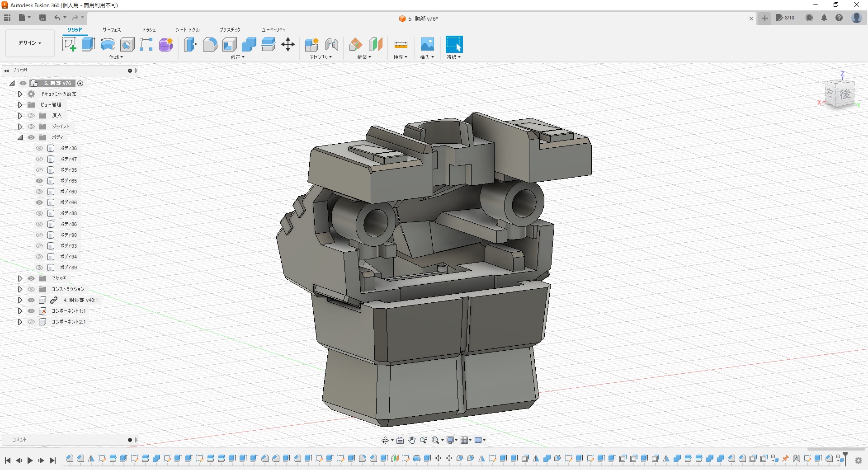Show hidden body ボディ36
868x470 pixels.
[x=39, y=148]
